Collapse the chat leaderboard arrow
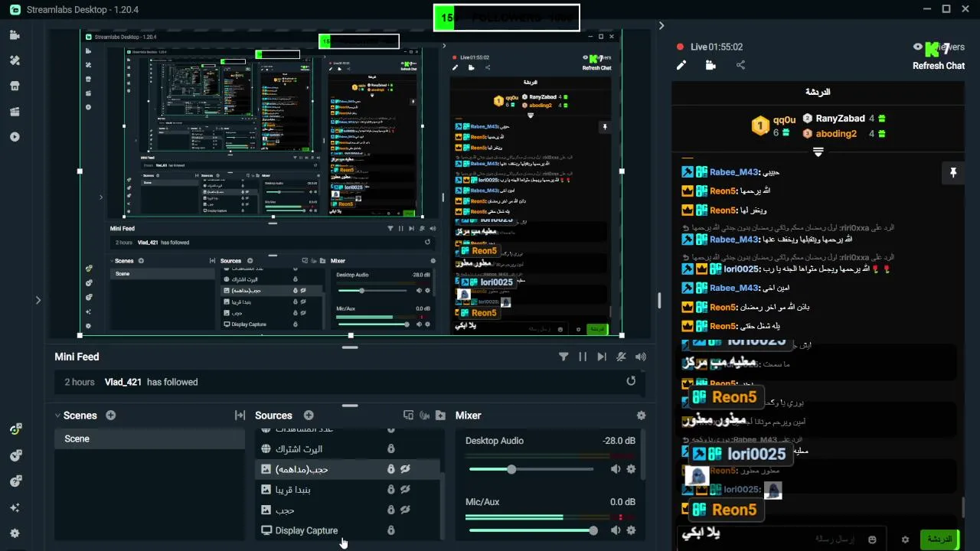 point(818,152)
